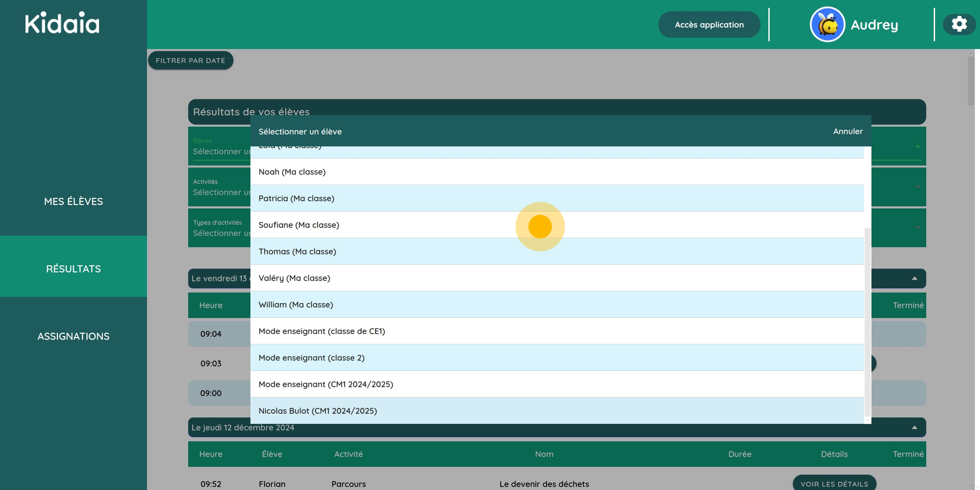Image resolution: width=980 pixels, height=490 pixels.
Task: Pick Mode enseignant (classe de CE1)
Action: click(322, 331)
